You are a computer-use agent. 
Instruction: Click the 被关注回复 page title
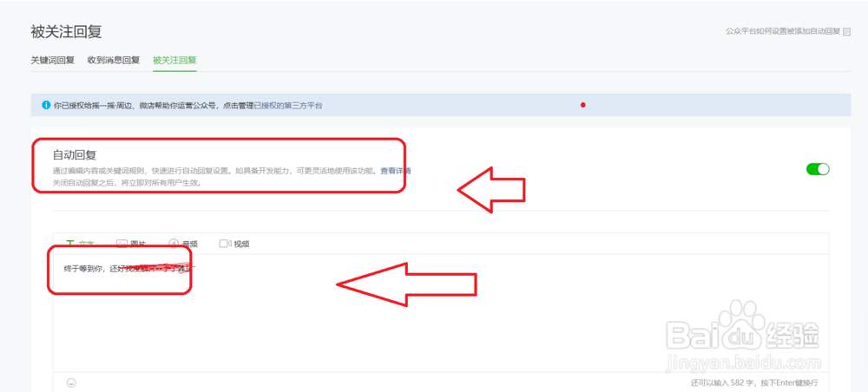(x=67, y=31)
